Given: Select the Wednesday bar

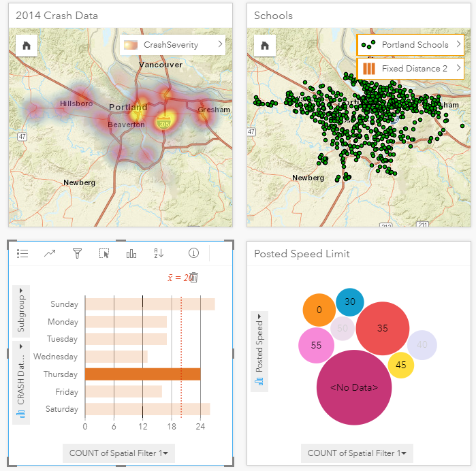Looking at the screenshot, I should click(116, 357).
